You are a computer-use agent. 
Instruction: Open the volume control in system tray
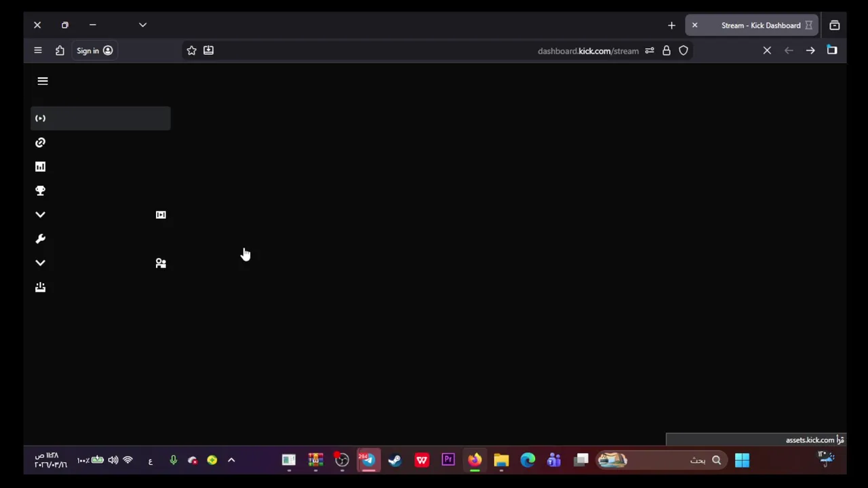point(113,460)
